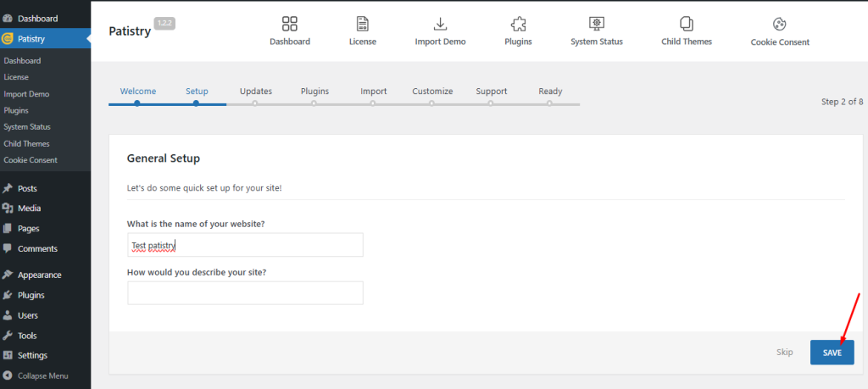868x389 pixels.
Task: Click the Pages icon in sidebar
Action: [8, 229]
